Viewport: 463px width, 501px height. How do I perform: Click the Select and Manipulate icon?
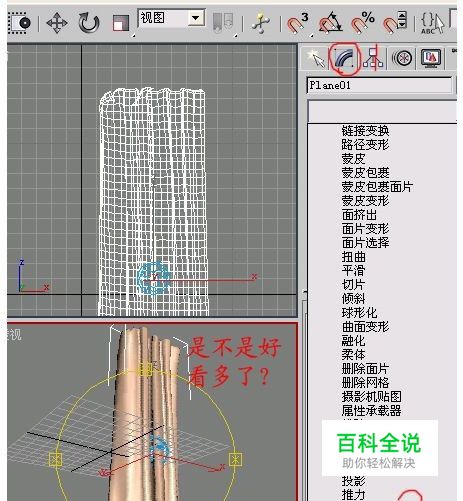click(x=261, y=23)
